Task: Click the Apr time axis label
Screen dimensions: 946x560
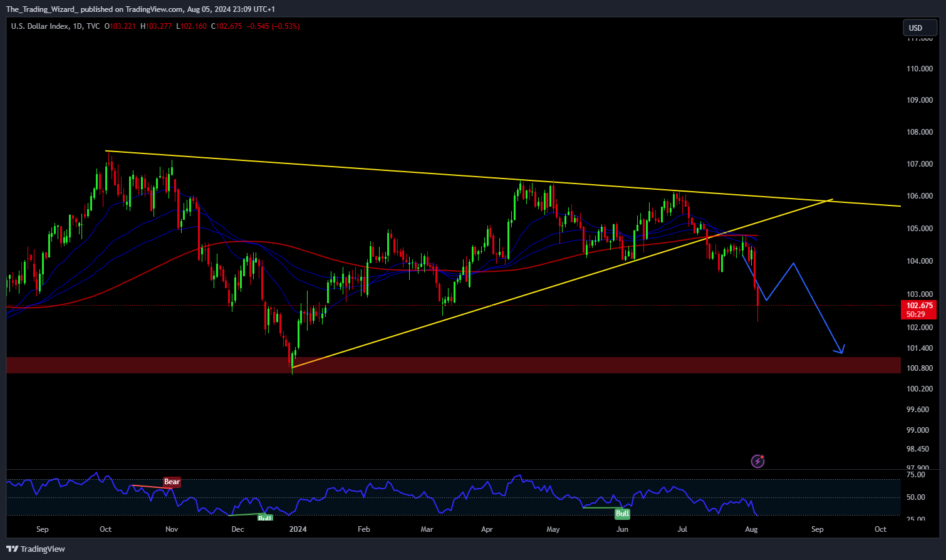Action: [487, 529]
